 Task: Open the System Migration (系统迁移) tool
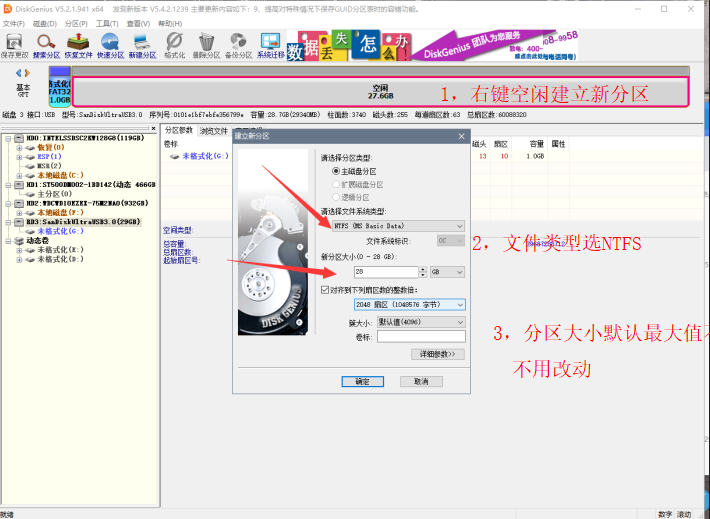point(270,46)
